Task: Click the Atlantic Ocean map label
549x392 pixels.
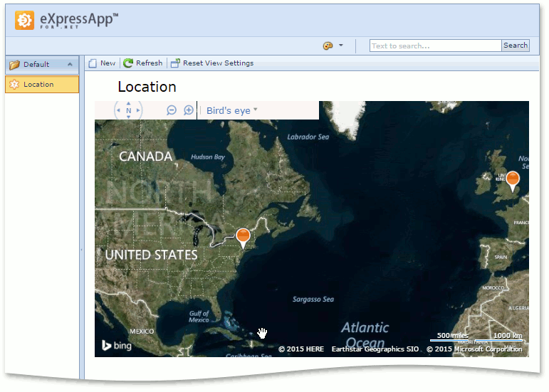Action: (x=365, y=335)
